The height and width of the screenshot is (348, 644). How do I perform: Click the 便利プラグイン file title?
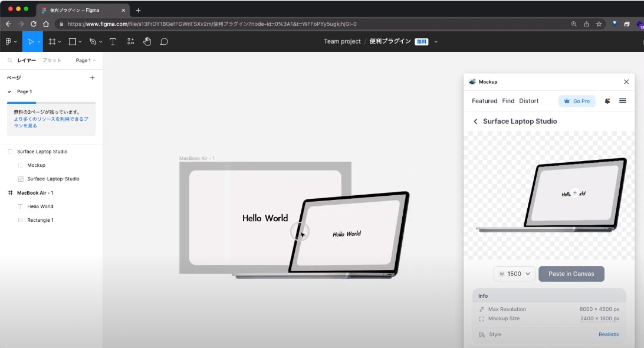pyautogui.click(x=390, y=41)
